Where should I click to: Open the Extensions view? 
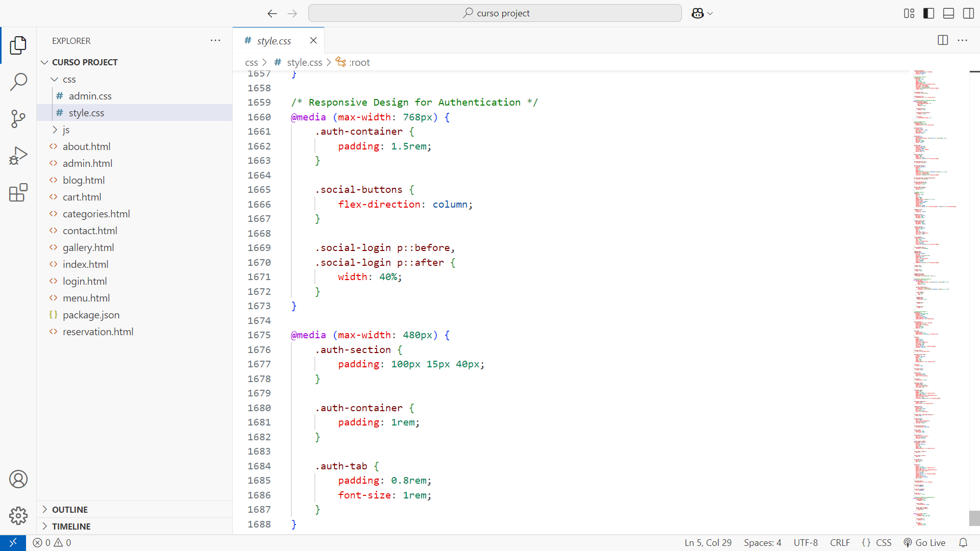click(x=18, y=193)
